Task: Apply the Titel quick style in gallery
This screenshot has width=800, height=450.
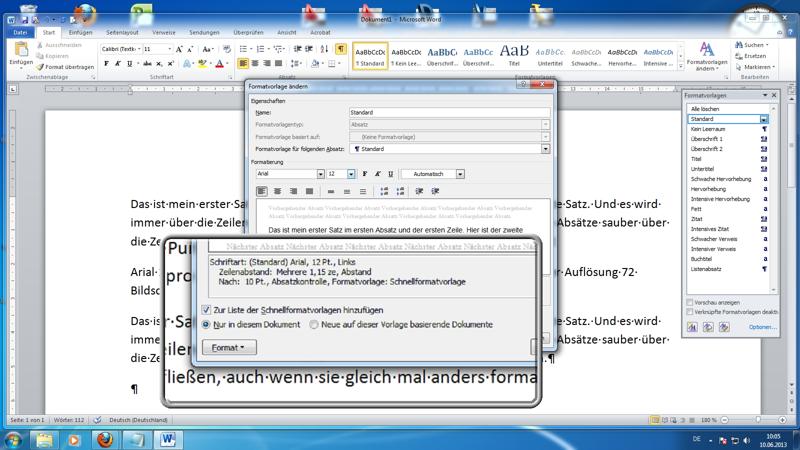Action: pos(514,56)
